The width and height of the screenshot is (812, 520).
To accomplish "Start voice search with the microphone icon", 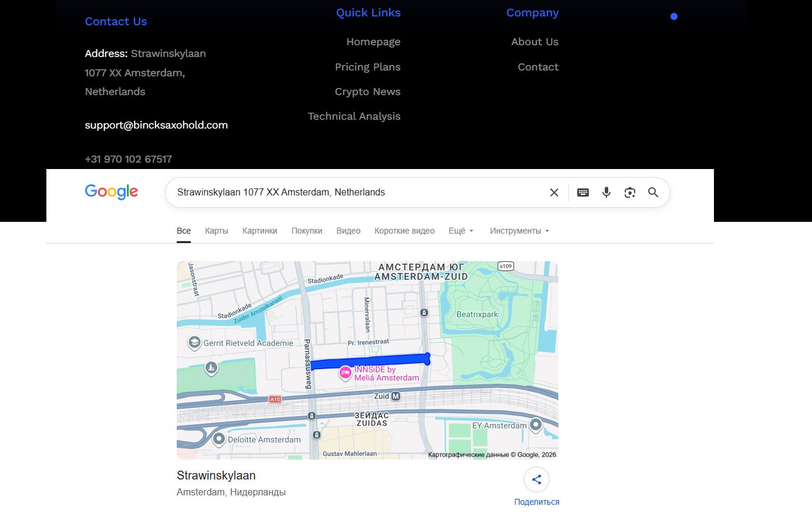I will point(607,193).
